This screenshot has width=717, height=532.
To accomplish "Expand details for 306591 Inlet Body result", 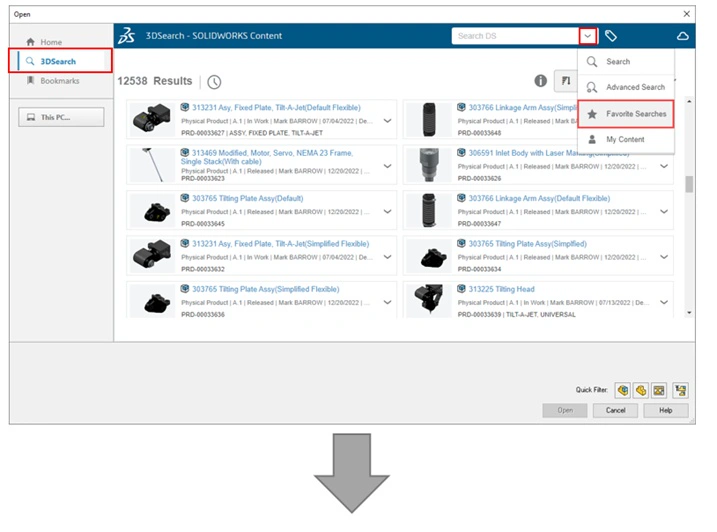I will pyautogui.click(x=664, y=166).
